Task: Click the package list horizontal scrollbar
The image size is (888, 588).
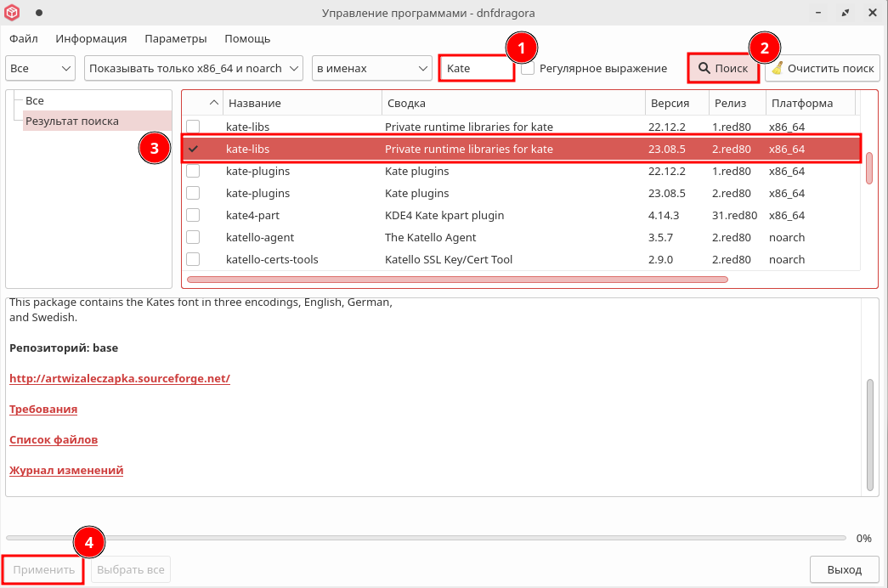Action: (457, 279)
